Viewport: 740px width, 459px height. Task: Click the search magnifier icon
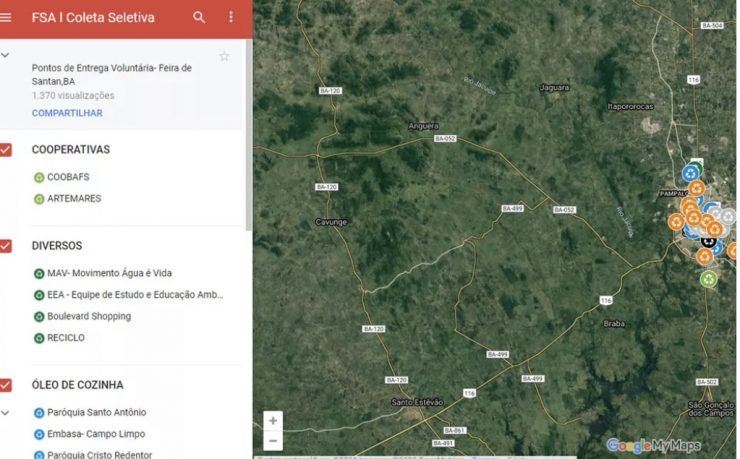(x=199, y=17)
